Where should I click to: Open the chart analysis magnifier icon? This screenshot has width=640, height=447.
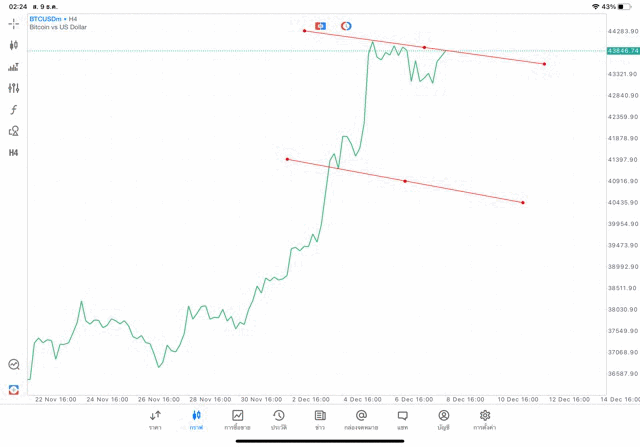coord(13,365)
